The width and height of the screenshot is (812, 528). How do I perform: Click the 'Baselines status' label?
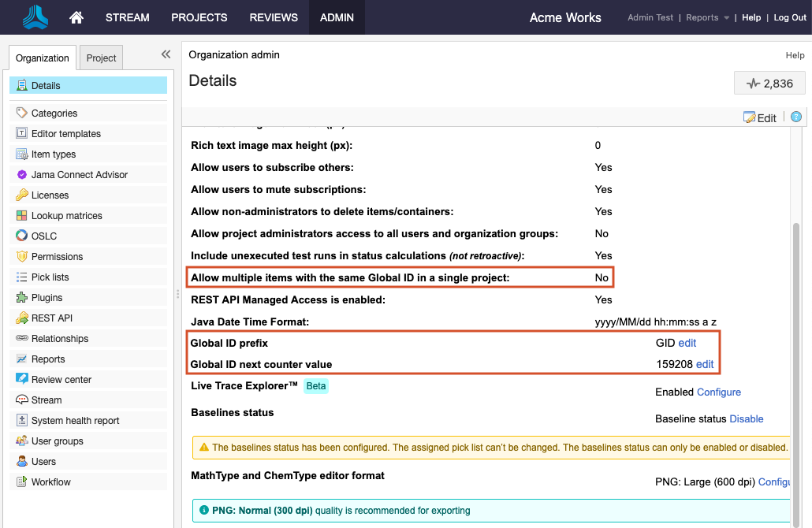[233, 413]
